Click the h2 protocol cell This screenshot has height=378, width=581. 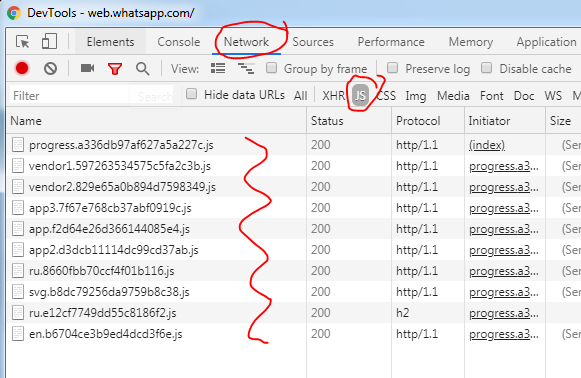403,313
